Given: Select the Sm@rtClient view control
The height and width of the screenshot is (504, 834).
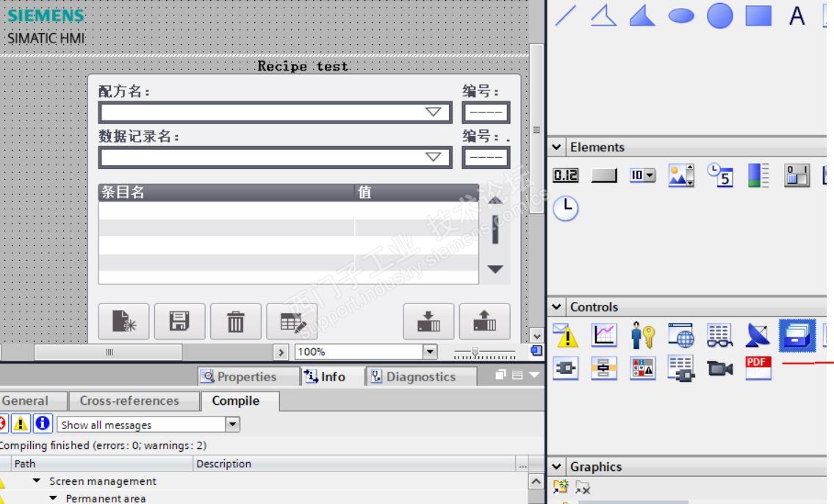Looking at the screenshot, I should (758, 335).
